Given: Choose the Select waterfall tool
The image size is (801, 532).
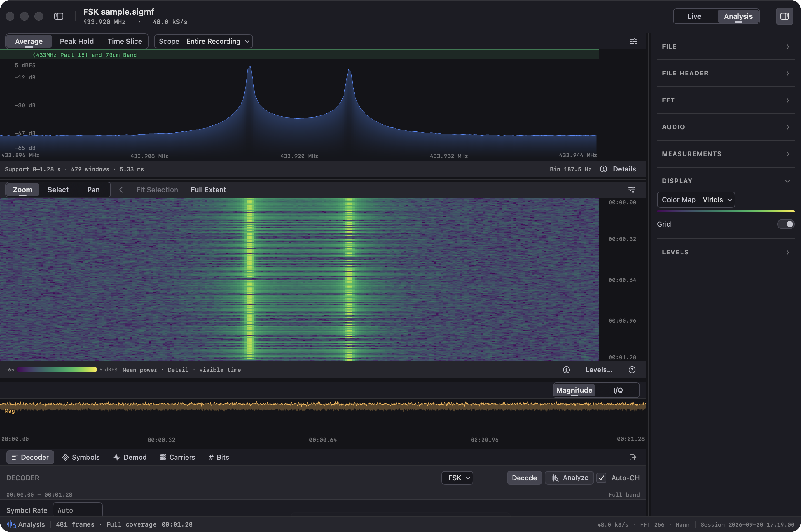Looking at the screenshot, I should [x=58, y=190].
